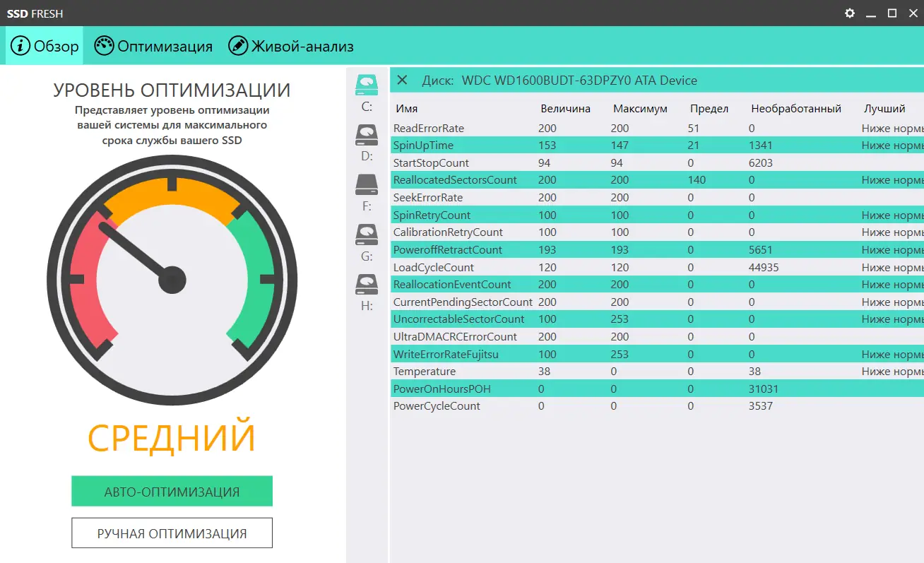The width and height of the screenshot is (924, 563).
Task: Select the SpinRetryCount row
Action: pyautogui.click(x=657, y=215)
